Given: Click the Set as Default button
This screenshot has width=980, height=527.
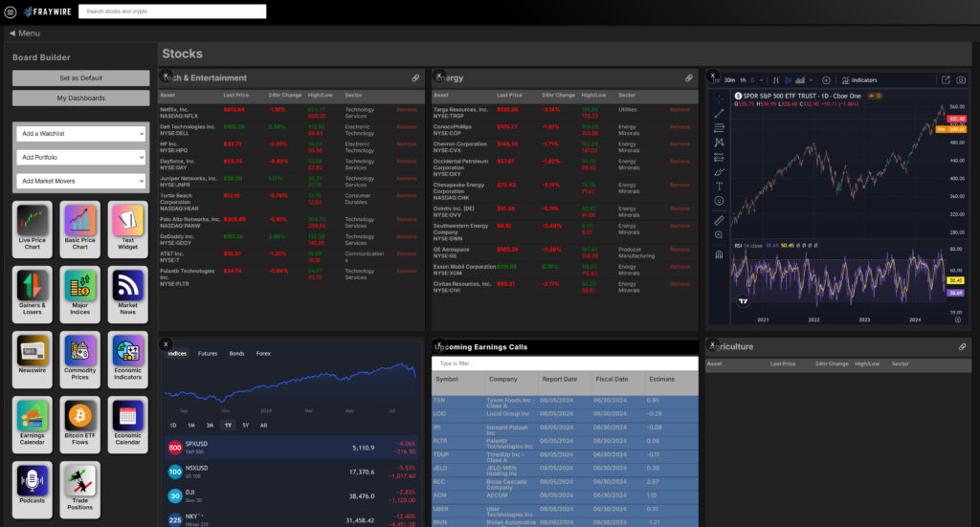Looking at the screenshot, I should click(80, 78).
